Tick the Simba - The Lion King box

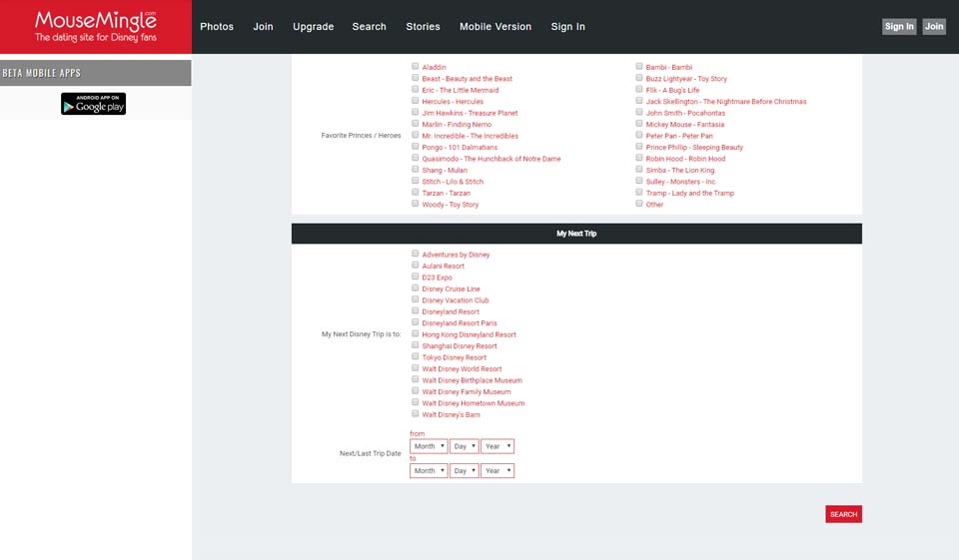click(x=639, y=170)
